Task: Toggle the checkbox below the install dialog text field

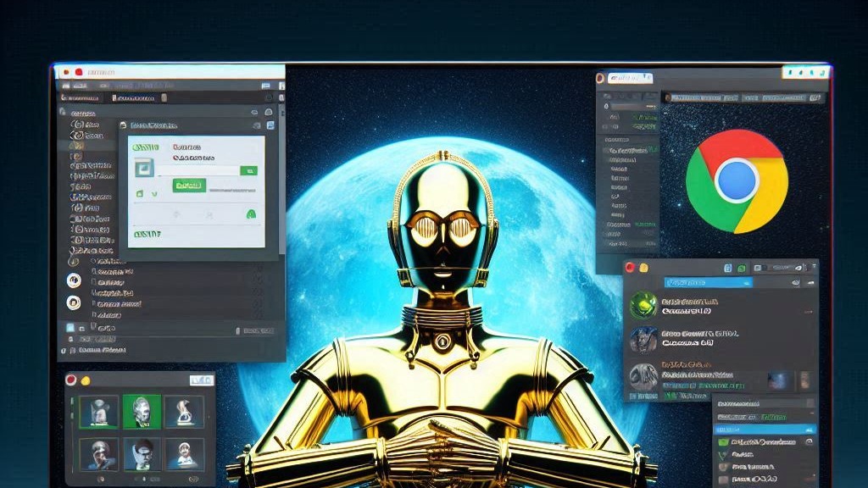Action: 139,193
